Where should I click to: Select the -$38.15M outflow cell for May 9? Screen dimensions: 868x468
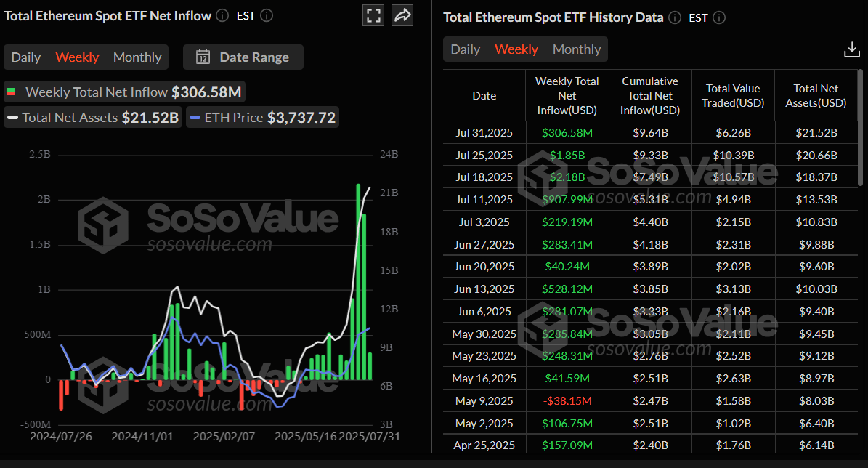coord(567,400)
